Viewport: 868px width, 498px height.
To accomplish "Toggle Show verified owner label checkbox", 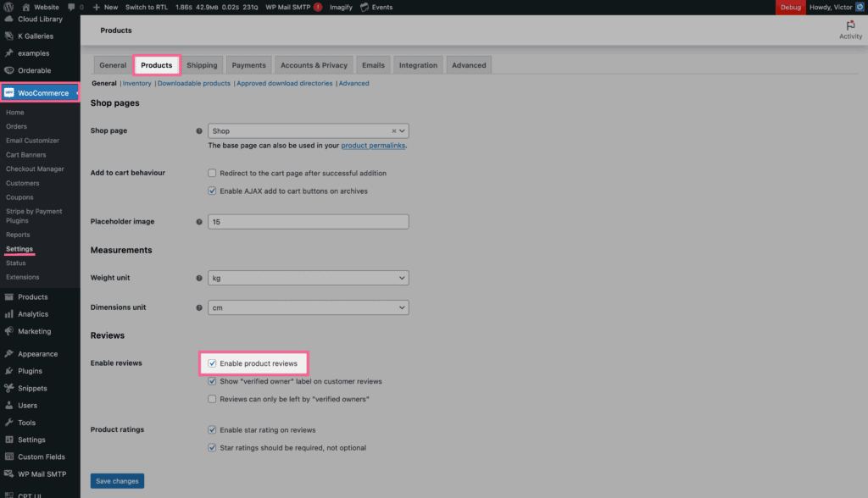I will click(212, 381).
